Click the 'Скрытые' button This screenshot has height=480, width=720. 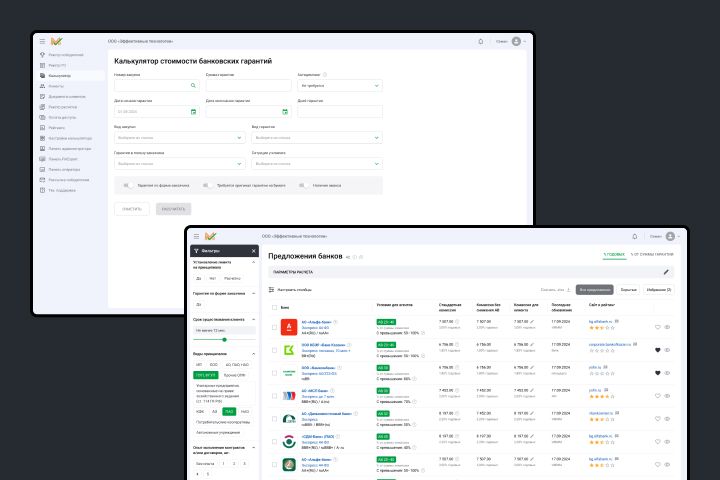628,290
